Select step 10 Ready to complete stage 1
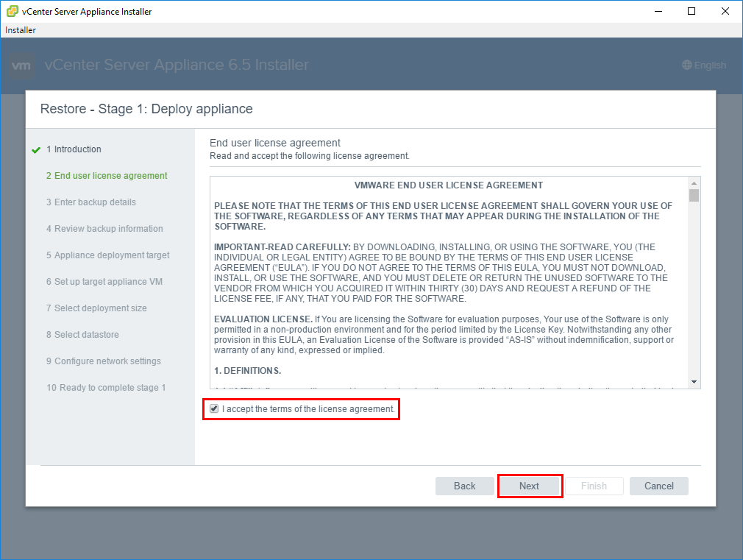The height and width of the screenshot is (560, 743). point(106,389)
